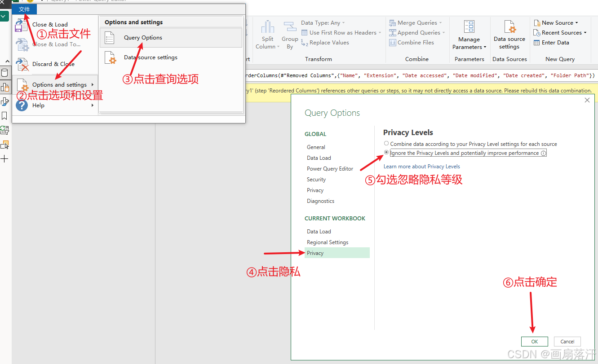Open the Data Type: Any dropdown

click(323, 23)
